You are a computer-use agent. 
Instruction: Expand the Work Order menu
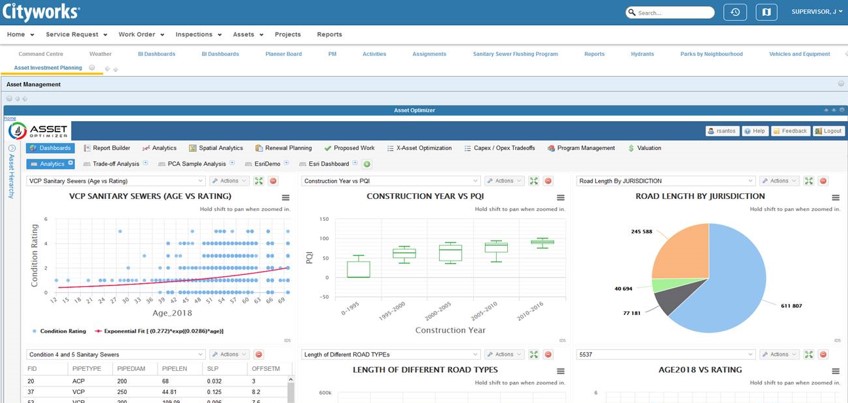point(141,34)
